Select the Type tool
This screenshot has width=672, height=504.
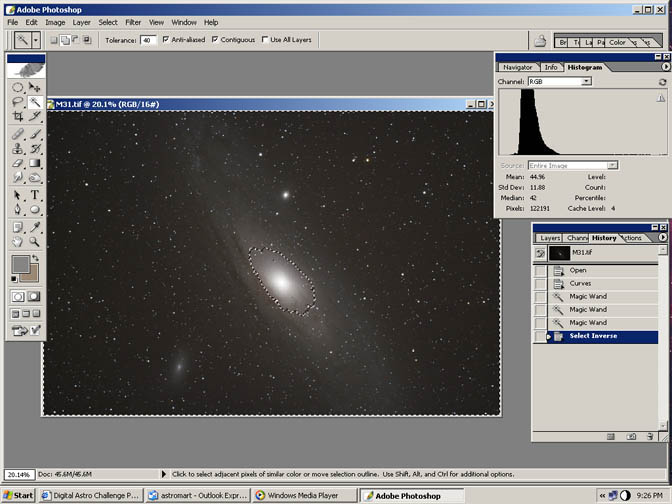(35, 194)
